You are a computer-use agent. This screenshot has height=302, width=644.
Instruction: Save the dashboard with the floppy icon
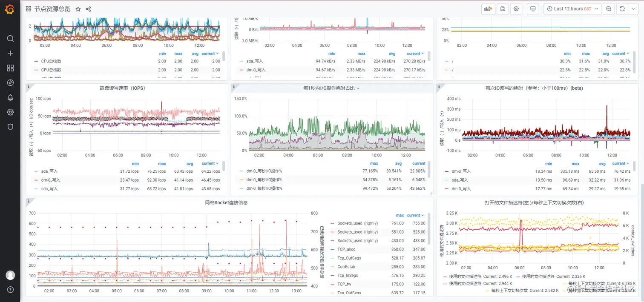click(x=503, y=9)
